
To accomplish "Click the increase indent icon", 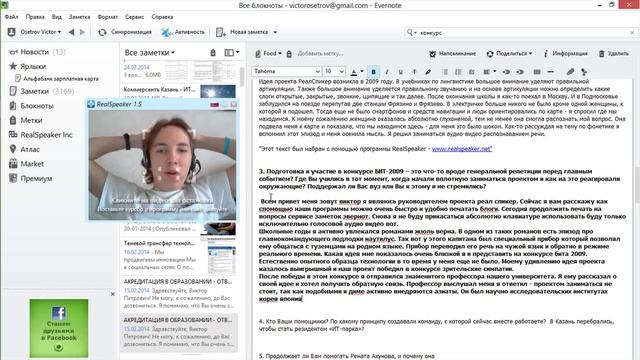I will 506,72.
